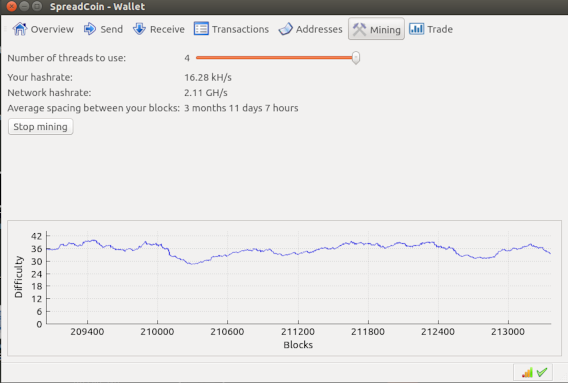Click the difficulty chart line
Screen dimensions: 568x383
coord(298,252)
